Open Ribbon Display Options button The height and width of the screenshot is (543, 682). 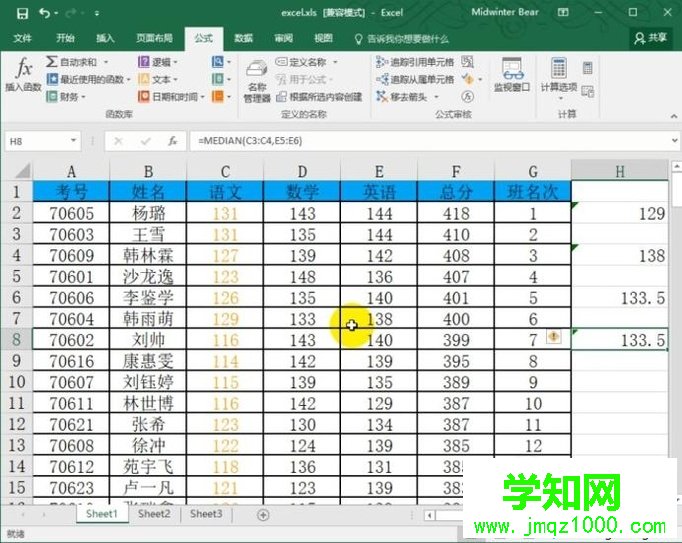[x=563, y=13]
